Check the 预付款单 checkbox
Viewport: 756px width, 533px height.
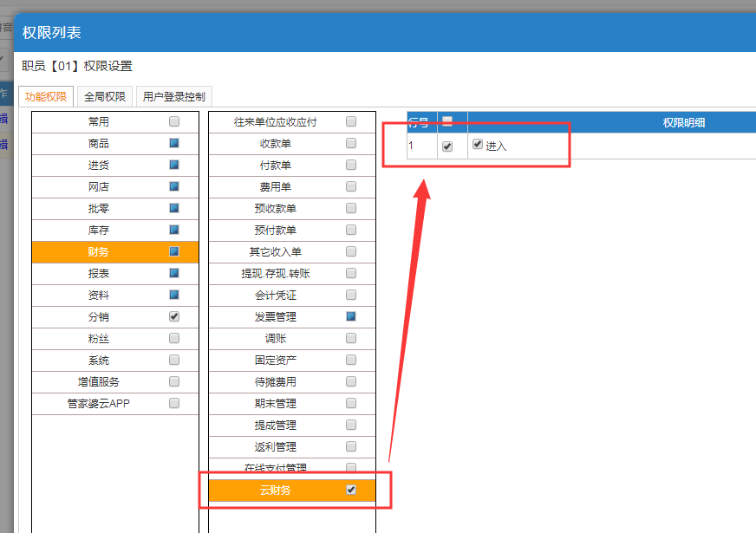click(x=351, y=230)
